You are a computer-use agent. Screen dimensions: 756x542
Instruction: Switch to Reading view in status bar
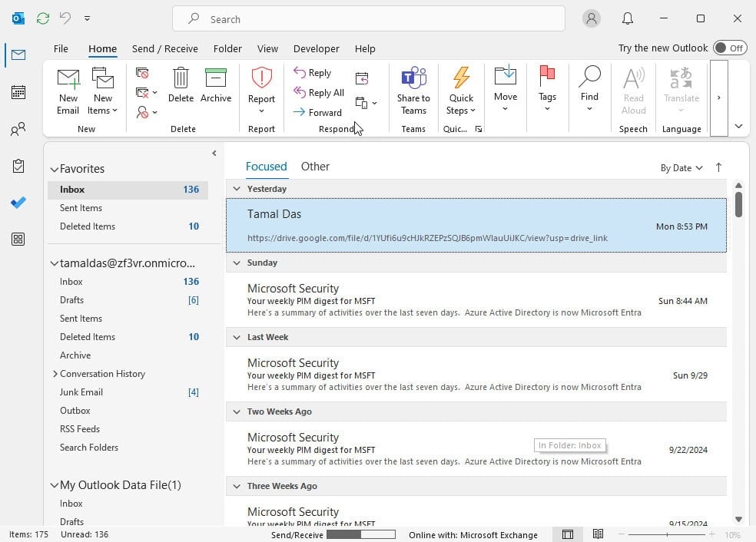pyautogui.click(x=598, y=534)
